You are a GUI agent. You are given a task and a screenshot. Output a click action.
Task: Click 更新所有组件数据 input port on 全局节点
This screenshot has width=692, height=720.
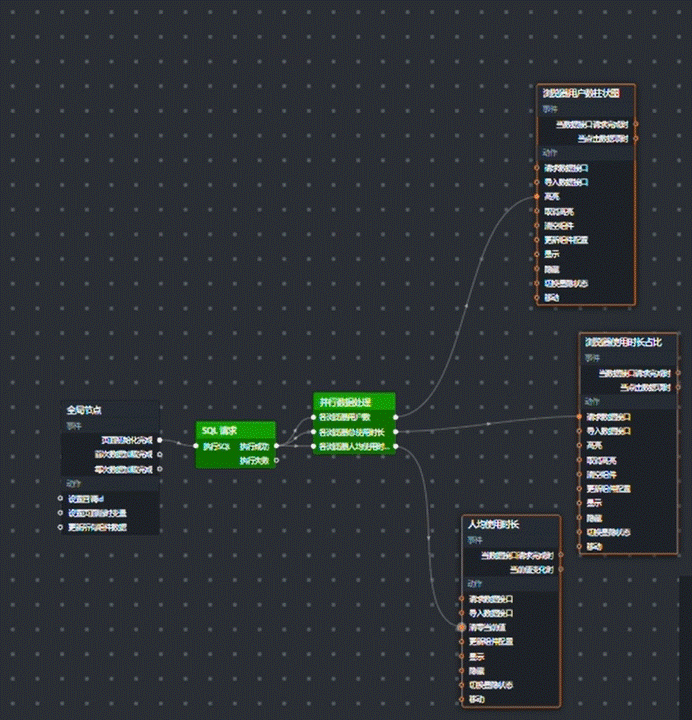[60, 527]
